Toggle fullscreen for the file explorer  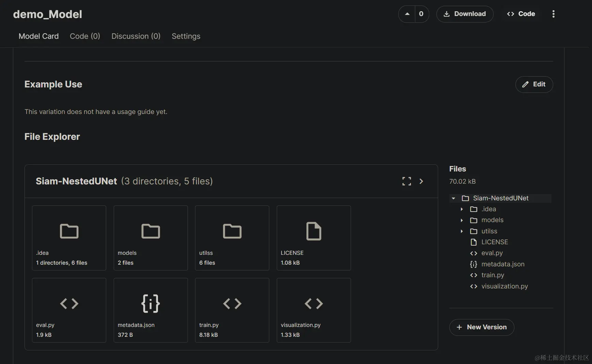tap(406, 181)
